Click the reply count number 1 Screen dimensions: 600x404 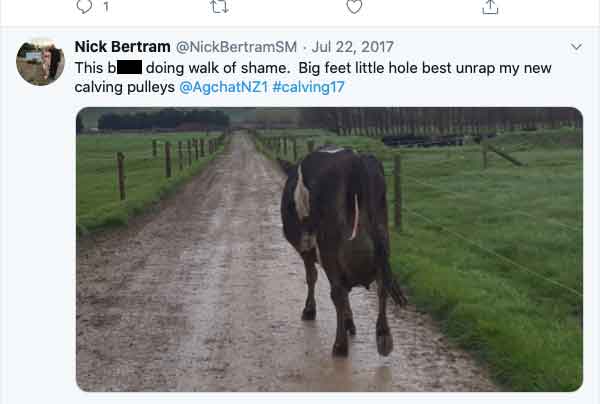[106, 7]
